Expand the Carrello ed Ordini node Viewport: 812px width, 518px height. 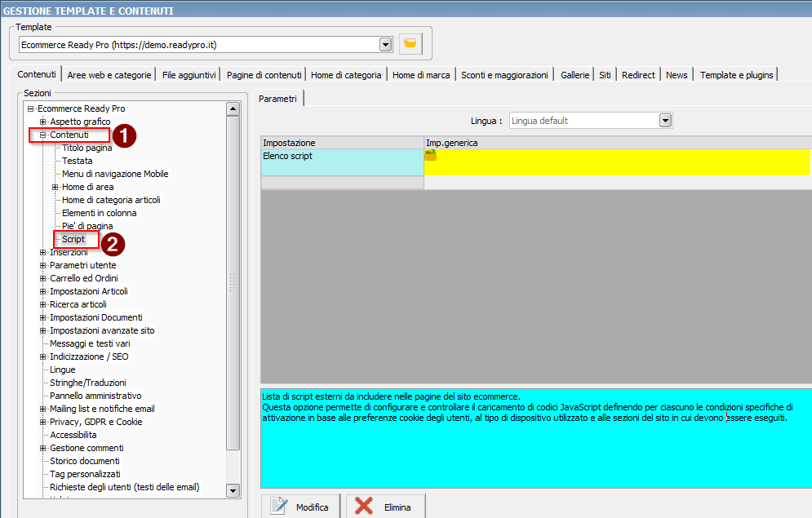[43, 278]
